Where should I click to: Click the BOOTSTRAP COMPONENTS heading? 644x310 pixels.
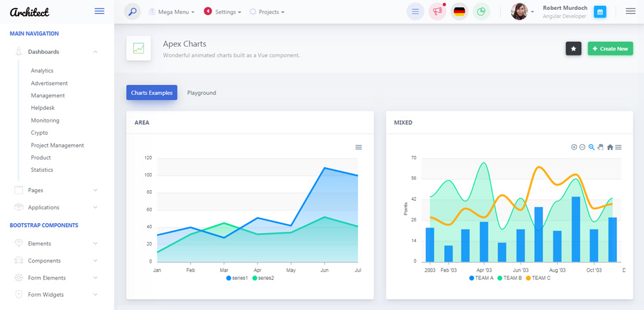click(x=44, y=225)
